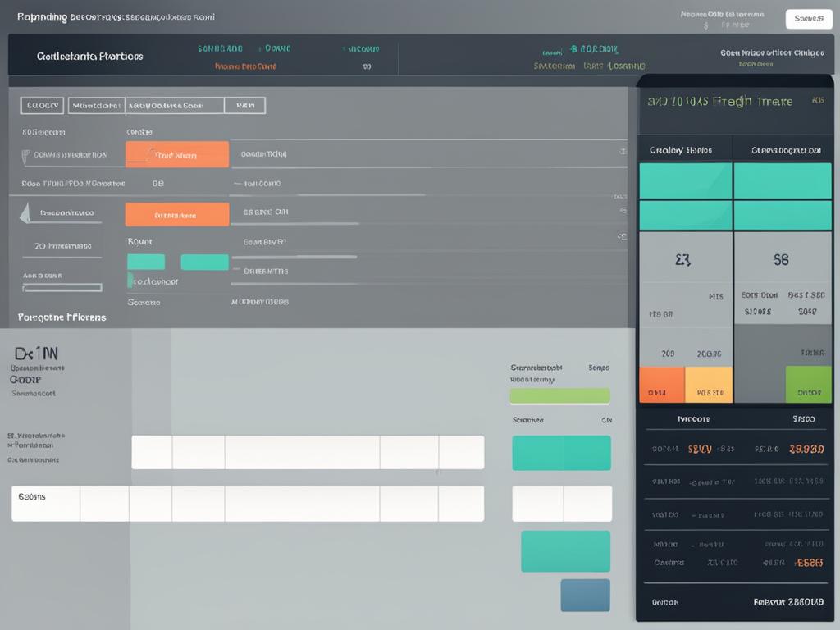840x630 pixels.
Task: Switch to the narrow last tab in the tab row
Action: tap(244, 105)
